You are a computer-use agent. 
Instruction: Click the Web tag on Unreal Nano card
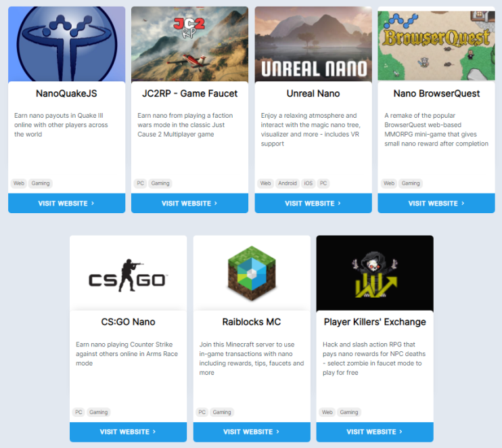click(x=265, y=183)
